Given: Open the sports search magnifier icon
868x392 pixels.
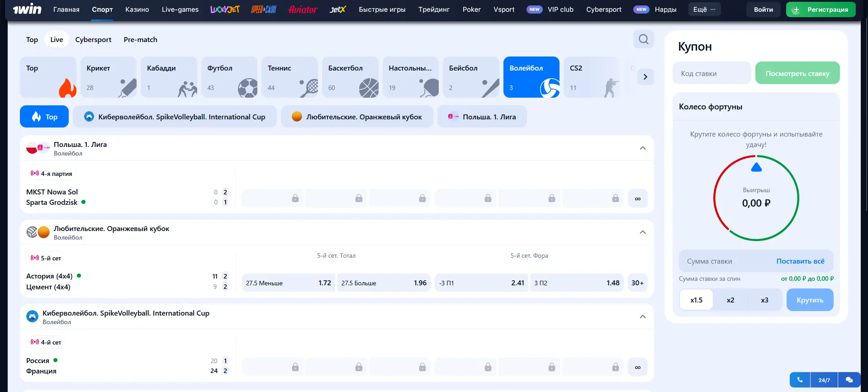Looking at the screenshot, I should (643, 39).
